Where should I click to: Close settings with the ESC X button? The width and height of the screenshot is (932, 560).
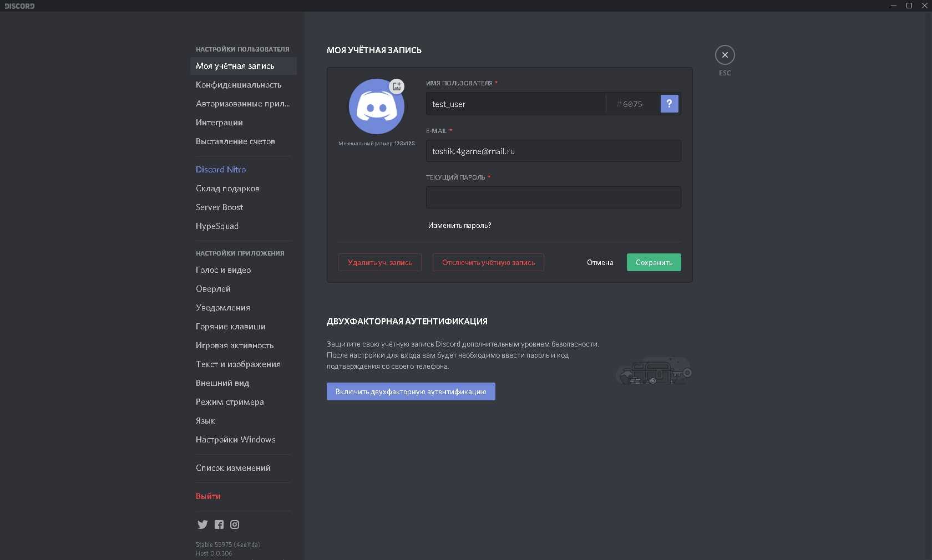725,55
